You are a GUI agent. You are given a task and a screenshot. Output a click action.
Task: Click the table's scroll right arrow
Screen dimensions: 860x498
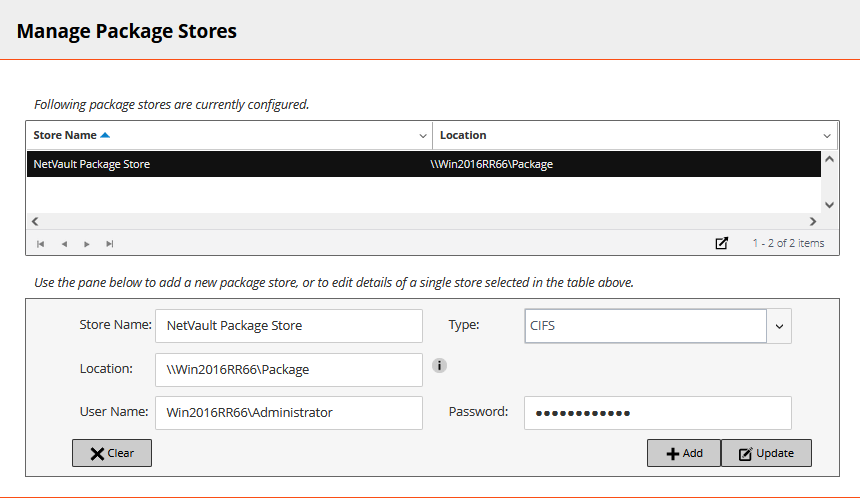click(813, 221)
